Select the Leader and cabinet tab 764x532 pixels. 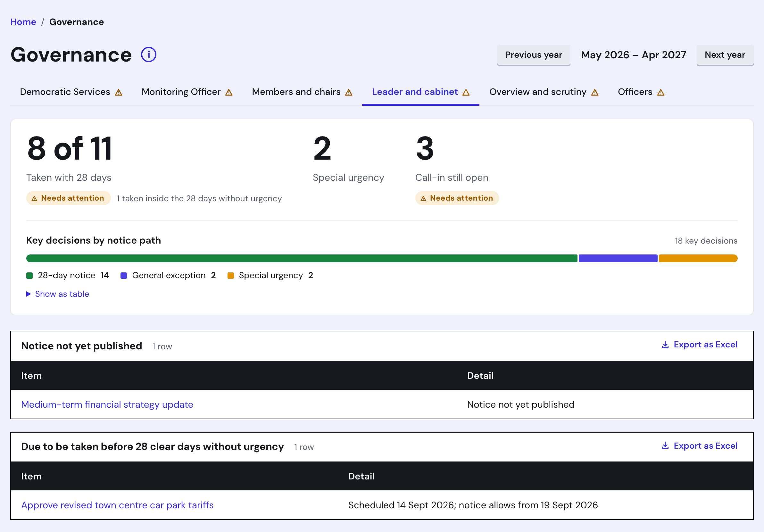pyautogui.click(x=420, y=92)
